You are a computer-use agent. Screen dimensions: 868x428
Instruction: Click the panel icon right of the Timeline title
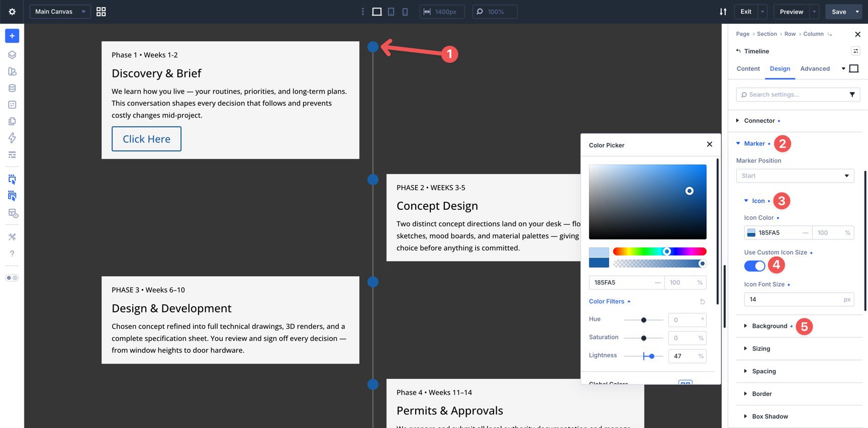(855, 51)
